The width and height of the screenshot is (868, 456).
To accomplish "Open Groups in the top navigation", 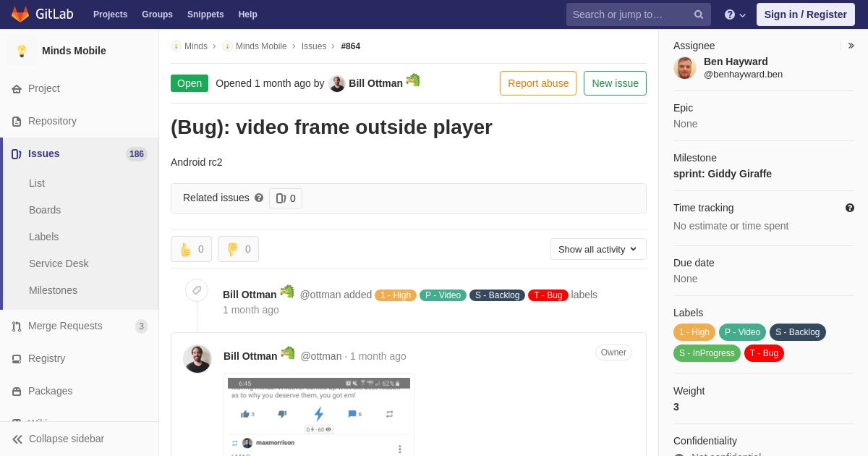I will [x=157, y=14].
